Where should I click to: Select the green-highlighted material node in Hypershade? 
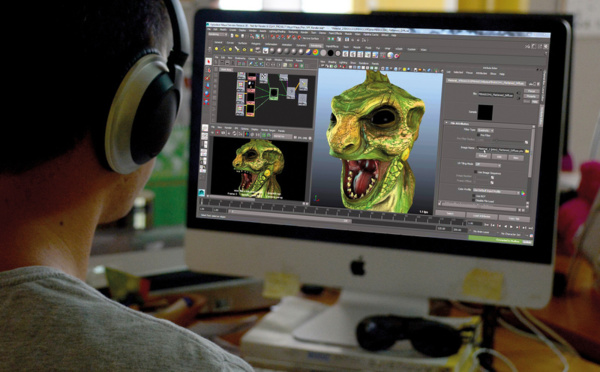point(274,93)
